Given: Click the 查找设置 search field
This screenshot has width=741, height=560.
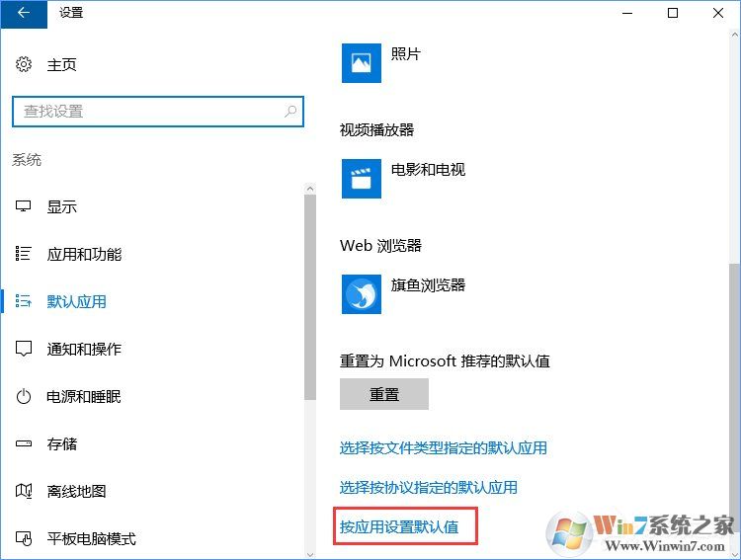Looking at the screenshot, I should (158, 112).
